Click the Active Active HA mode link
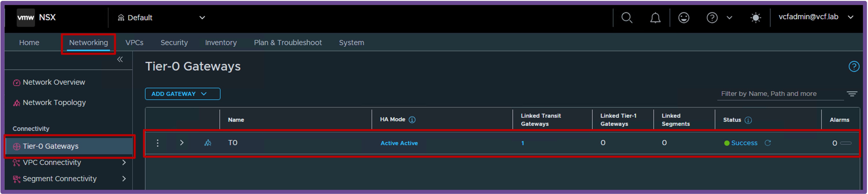Screen dimensions: 868x194 pyautogui.click(x=399, y=143)
